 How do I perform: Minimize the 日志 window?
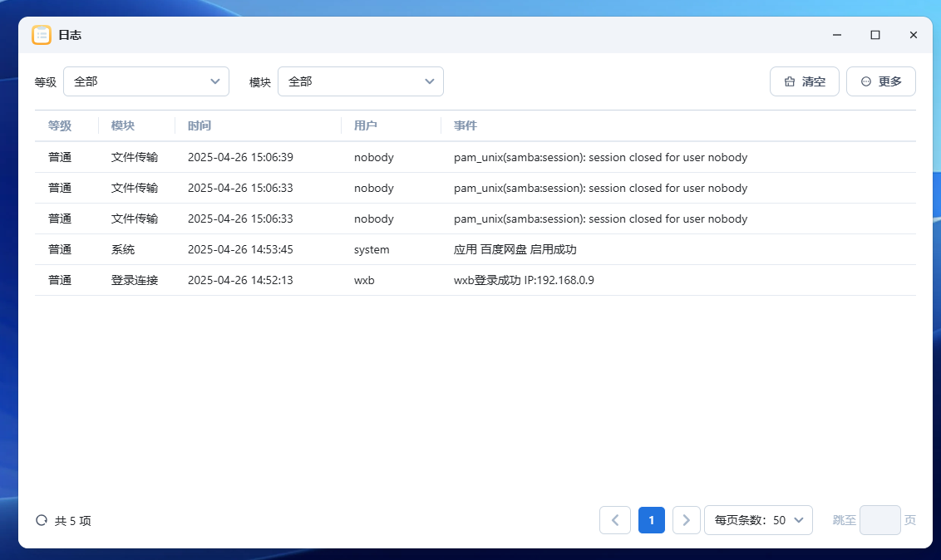[x=837, y=35]
